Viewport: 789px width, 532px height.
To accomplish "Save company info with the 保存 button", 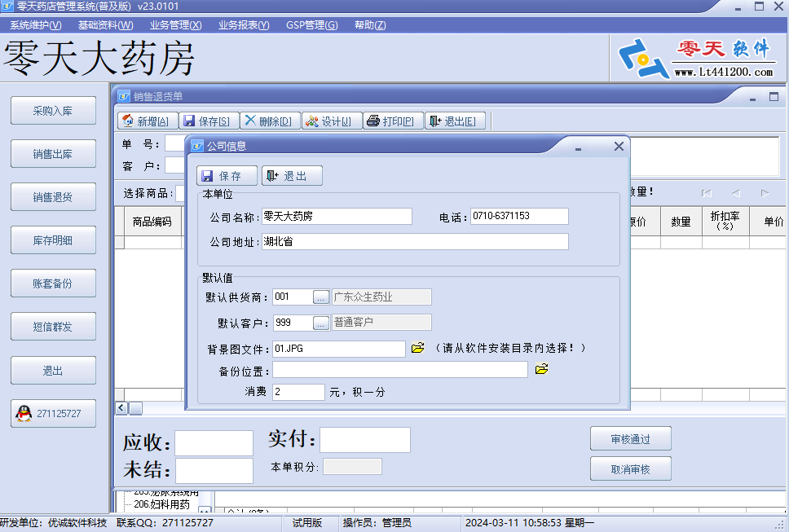I will [x=227, y=176].
